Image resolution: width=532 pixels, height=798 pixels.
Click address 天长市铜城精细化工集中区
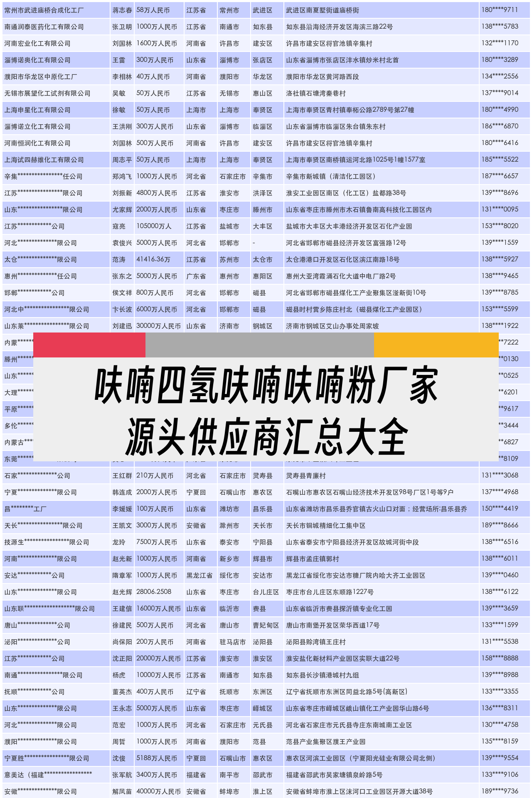[x=326, y=525]
